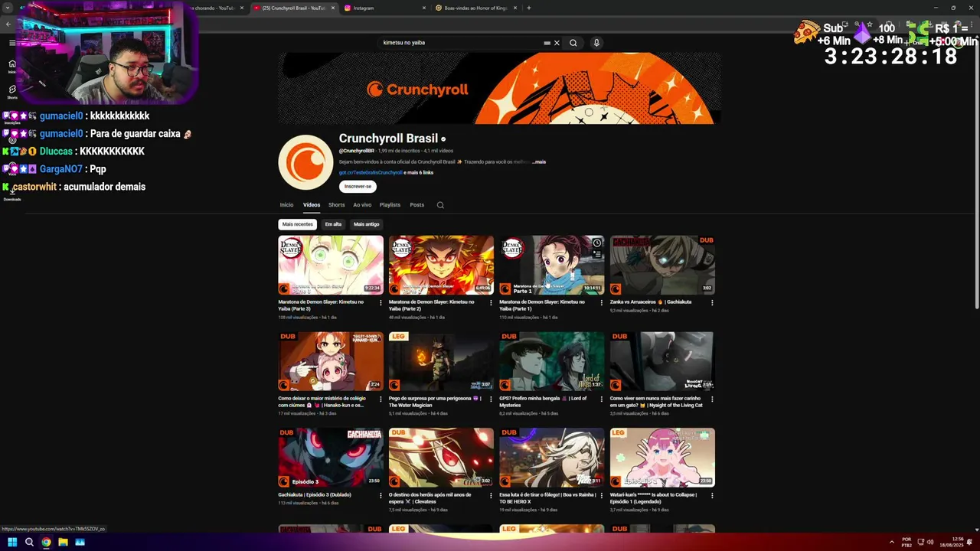Screen dimensions: 980x551
Task: Open the Lord of Mysteries video thumbnail
Action: tap(551, 361)
